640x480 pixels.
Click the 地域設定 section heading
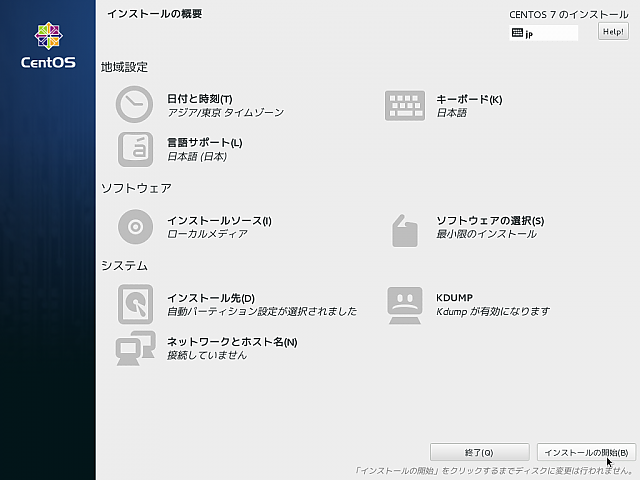124,67
